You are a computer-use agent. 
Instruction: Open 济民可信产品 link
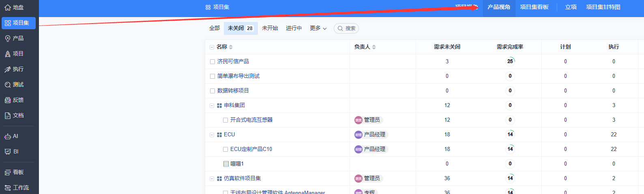click(233, 62)
